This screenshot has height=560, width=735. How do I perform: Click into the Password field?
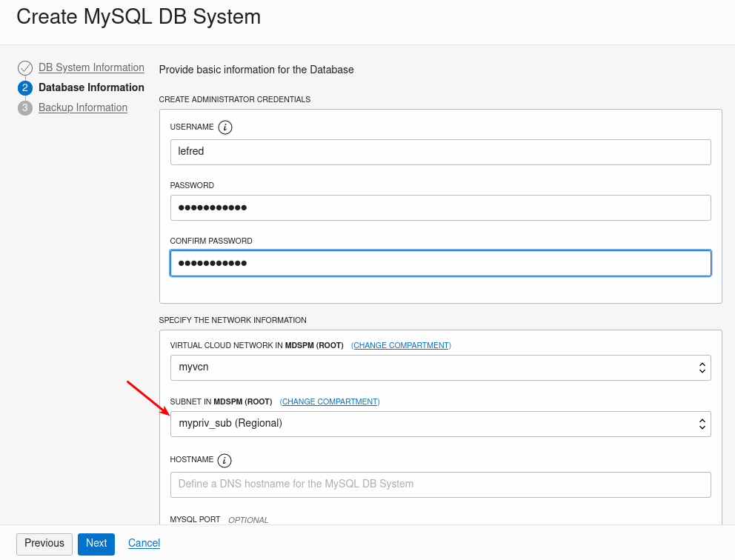tap(441, 207)
